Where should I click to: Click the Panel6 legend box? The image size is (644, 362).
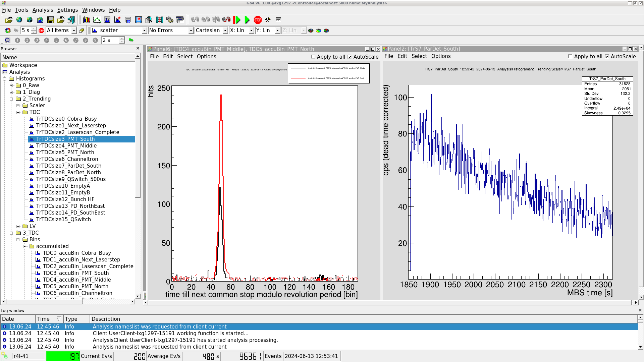pyautogui.click(x=329, y=73)
